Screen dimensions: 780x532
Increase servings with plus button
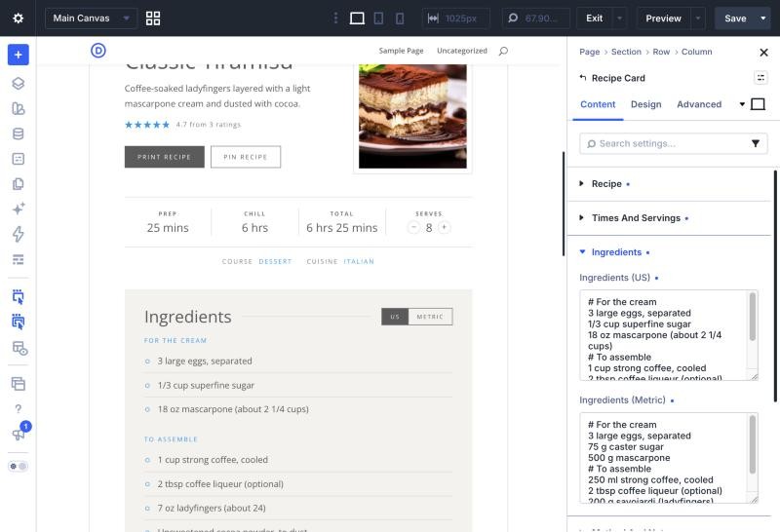(x=445, y=228)
